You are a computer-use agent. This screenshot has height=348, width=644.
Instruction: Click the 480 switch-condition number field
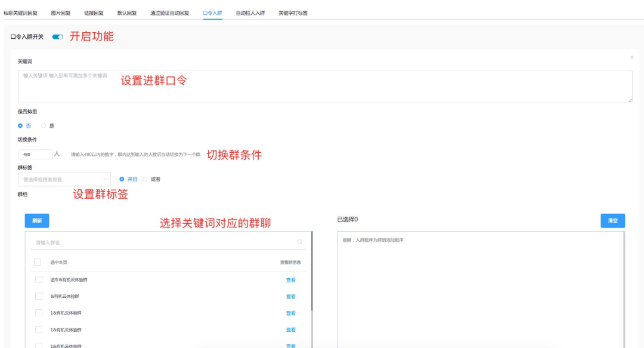click(35, 154)
